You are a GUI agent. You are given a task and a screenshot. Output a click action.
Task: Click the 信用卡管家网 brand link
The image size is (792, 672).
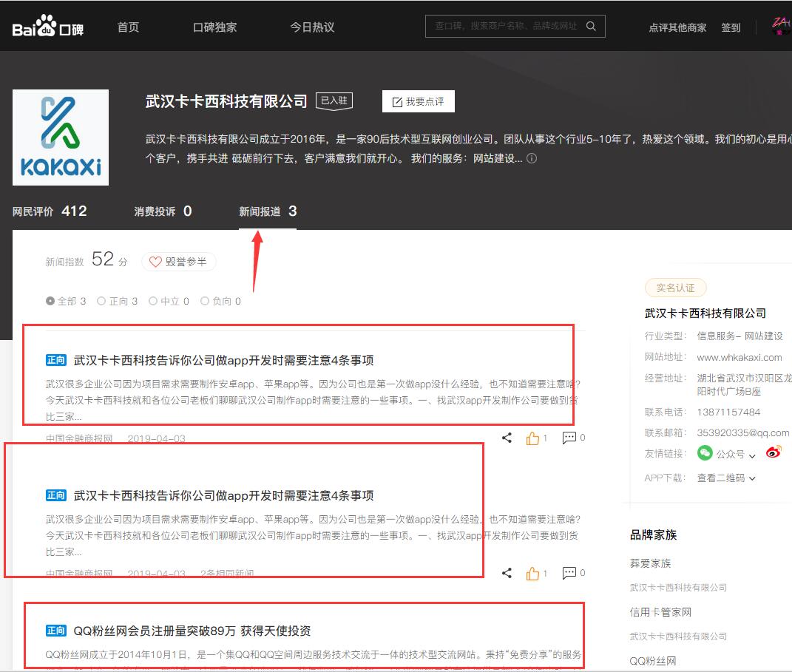tap(660, 612)
